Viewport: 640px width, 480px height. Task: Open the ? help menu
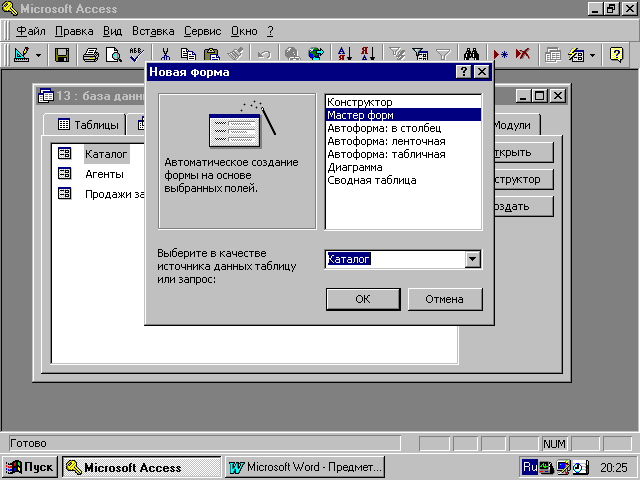pyautogui.click(x=270, y=31)
